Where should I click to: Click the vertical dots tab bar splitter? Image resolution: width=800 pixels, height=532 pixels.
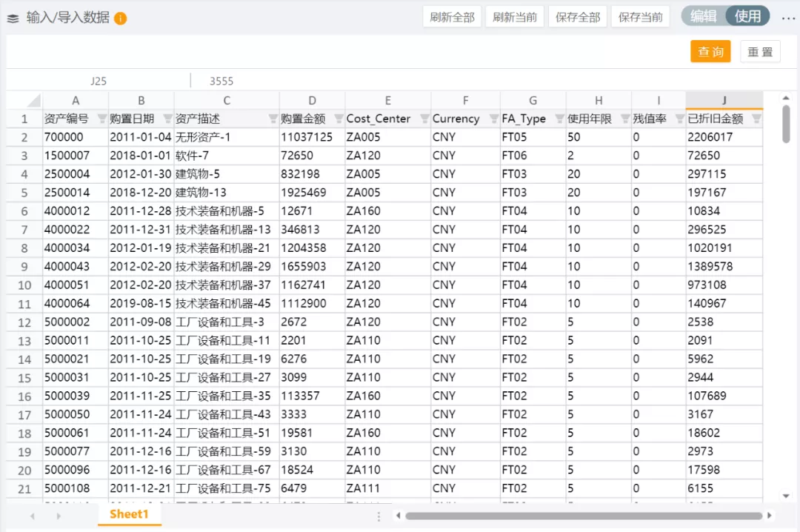tap(379, 516)
